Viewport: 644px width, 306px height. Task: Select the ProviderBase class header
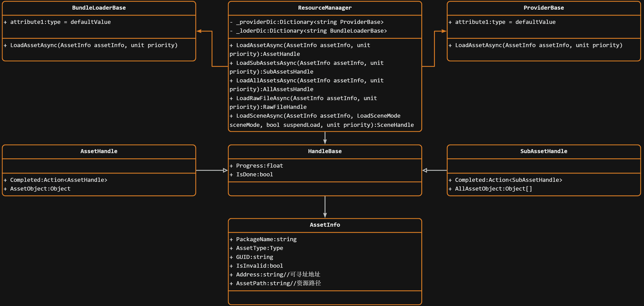point(543,8)
